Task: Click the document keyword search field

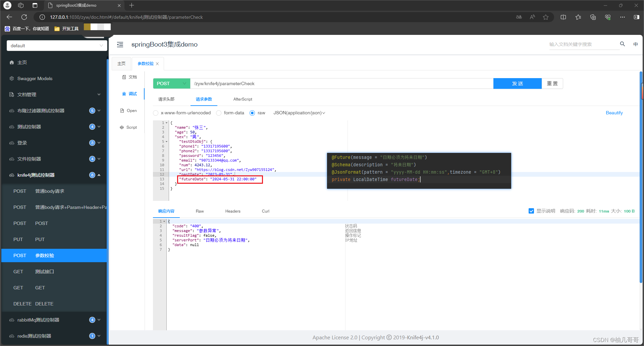Action: point(584,44)
